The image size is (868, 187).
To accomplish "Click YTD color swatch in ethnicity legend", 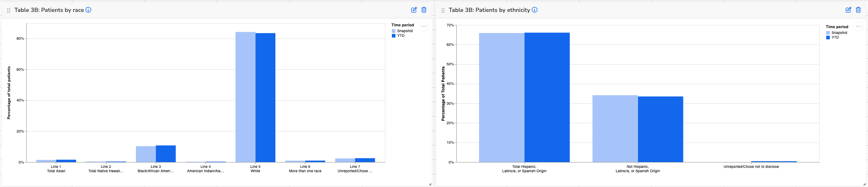I will (x=828, y=38).
